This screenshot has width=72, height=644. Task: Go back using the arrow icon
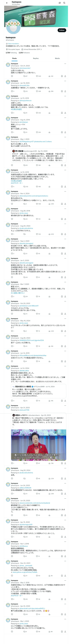(x=7, y=3)
